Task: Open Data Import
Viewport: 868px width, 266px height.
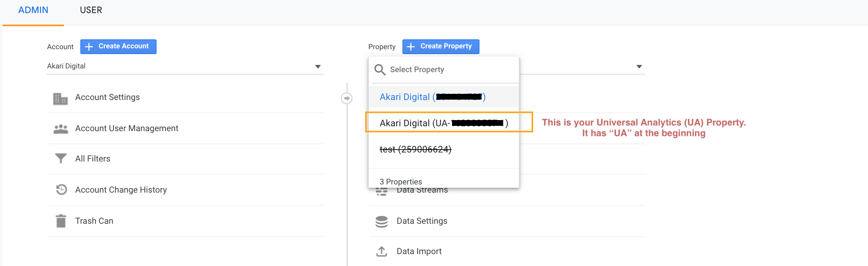Action: (419, 252)
